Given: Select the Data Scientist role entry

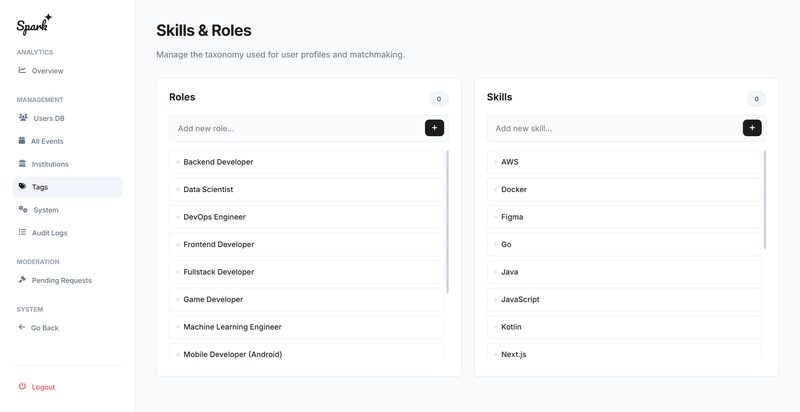Looking at the screenshot, I should tap(306, 189).
